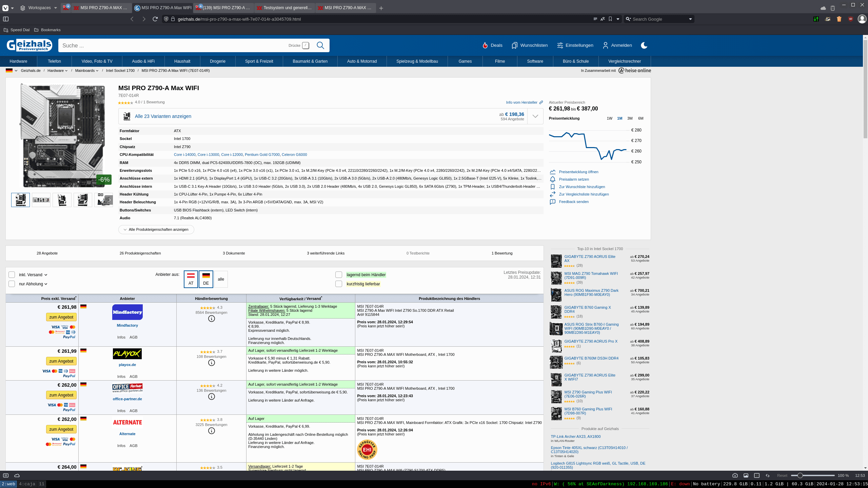Open Alle 23 Varianten anzeigen link
The height and width of the screenshot is (488, 868).
tap(163, 116)
